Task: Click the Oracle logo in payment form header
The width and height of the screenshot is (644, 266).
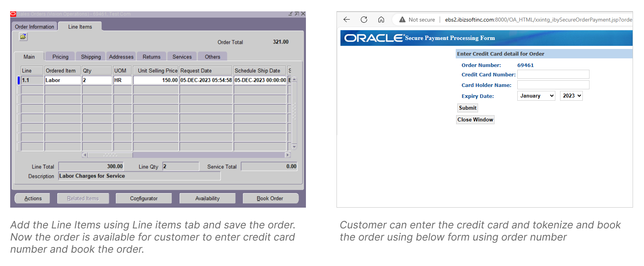Action: click(x=373, y=38)
